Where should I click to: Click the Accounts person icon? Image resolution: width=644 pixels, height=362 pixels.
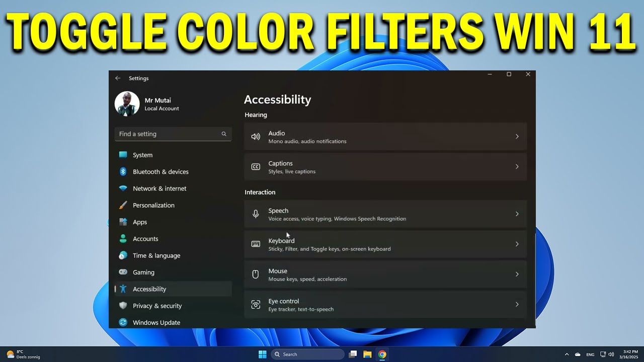[x=123, y=239]
